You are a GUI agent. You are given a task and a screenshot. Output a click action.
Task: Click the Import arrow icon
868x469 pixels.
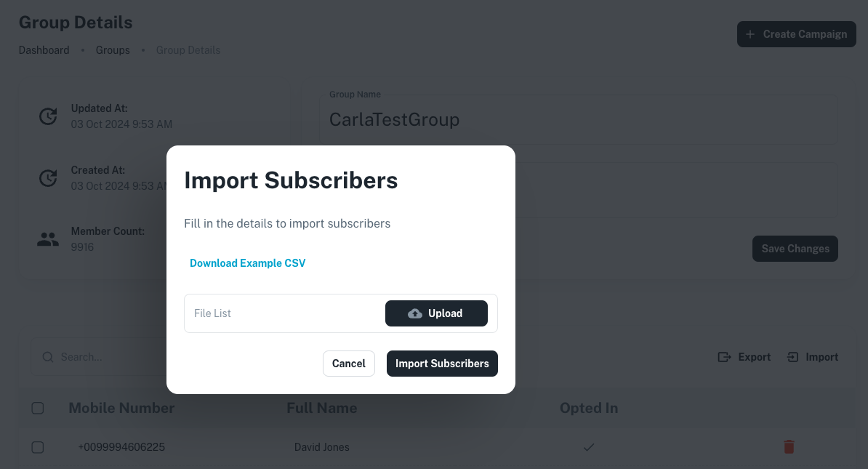tap(793, 357)
